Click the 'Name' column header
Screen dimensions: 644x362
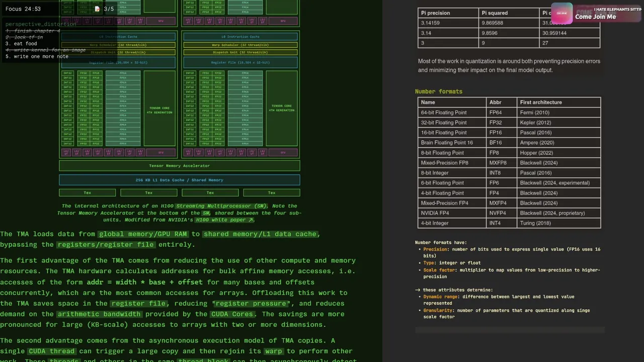452,102
